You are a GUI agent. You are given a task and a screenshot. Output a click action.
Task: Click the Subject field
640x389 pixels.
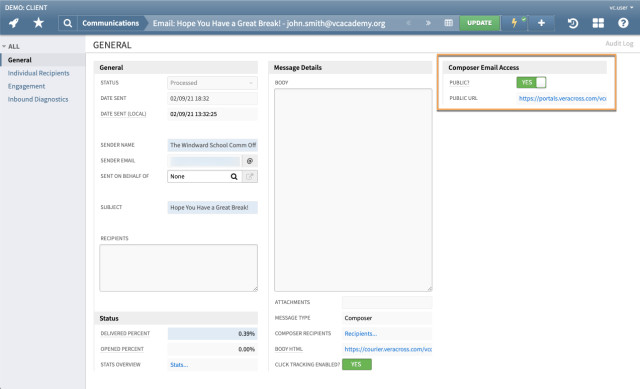pyautogui.click(x=212, y=207)
